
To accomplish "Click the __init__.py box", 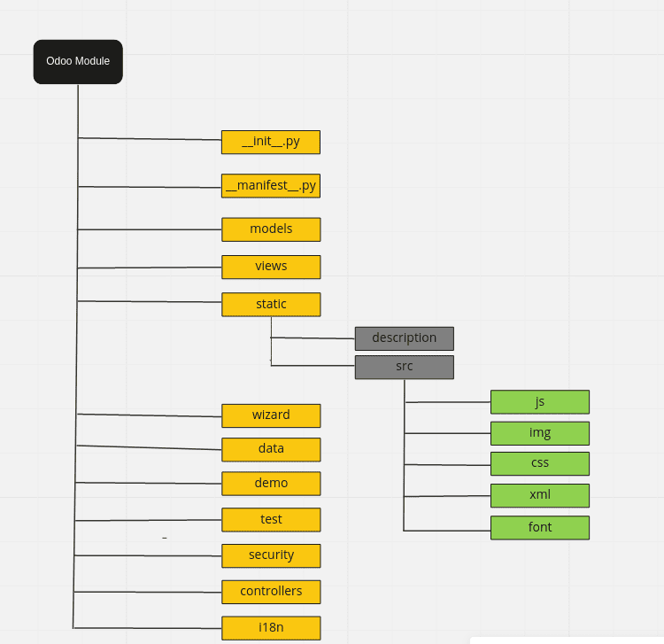I will [271, 142].
